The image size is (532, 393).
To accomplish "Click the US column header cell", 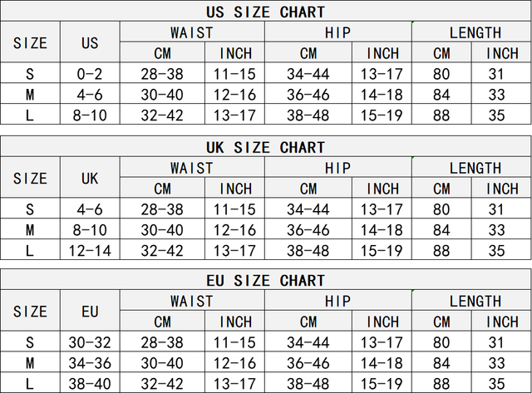I will point(90,43).
